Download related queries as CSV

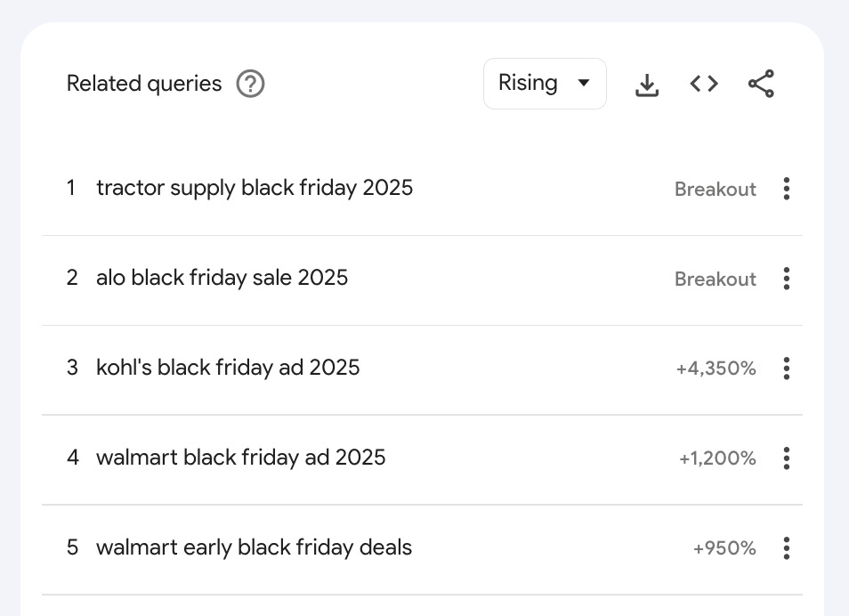pyautogui.click(x=647, y=85)
